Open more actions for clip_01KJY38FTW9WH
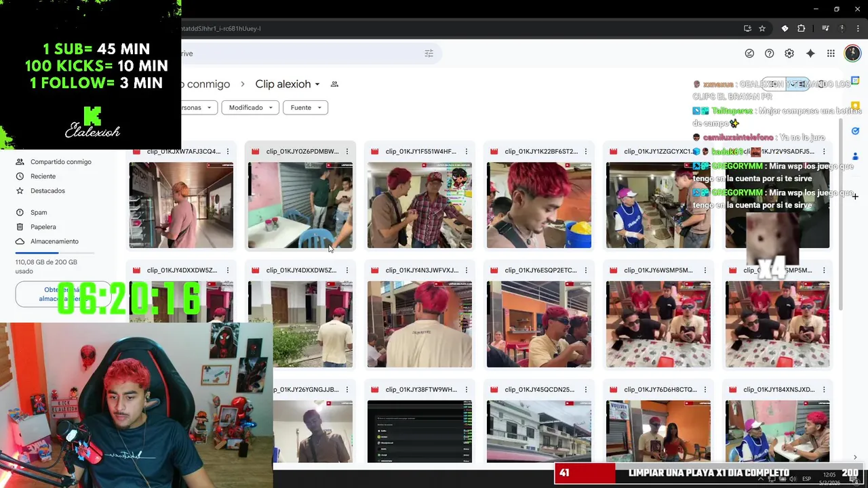Viewport: 868px width, 488px height. point(467,390)
